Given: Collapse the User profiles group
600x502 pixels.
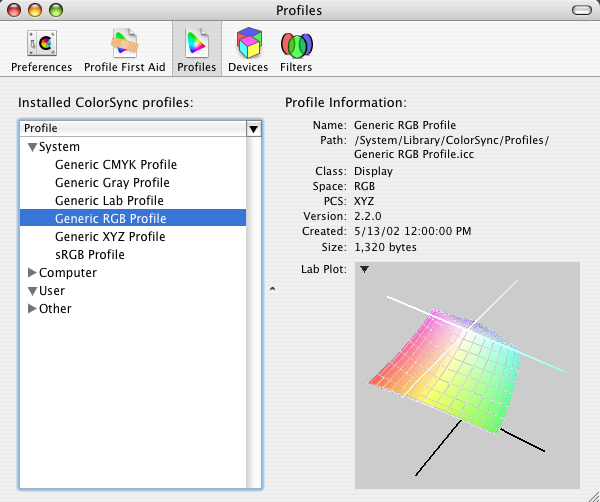Looking at the screenshot, I should 33,291.
